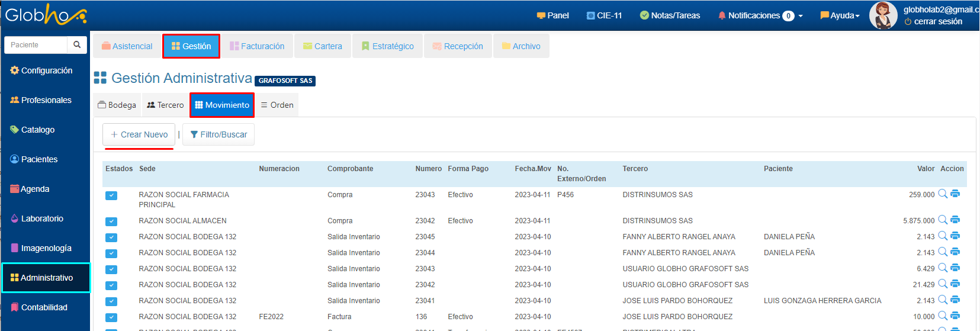This screenshot has height=331, width=980.
Task: Click the magnifier icon in the patient search box
Action: pyautogui.click(x=77, y=45)
